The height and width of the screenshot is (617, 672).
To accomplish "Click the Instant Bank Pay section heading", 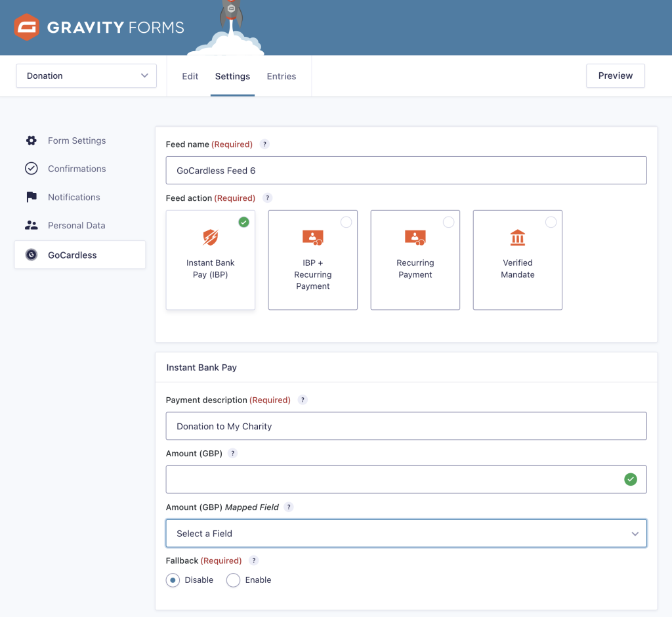I will pyautogui.click(x=201, y=368).
